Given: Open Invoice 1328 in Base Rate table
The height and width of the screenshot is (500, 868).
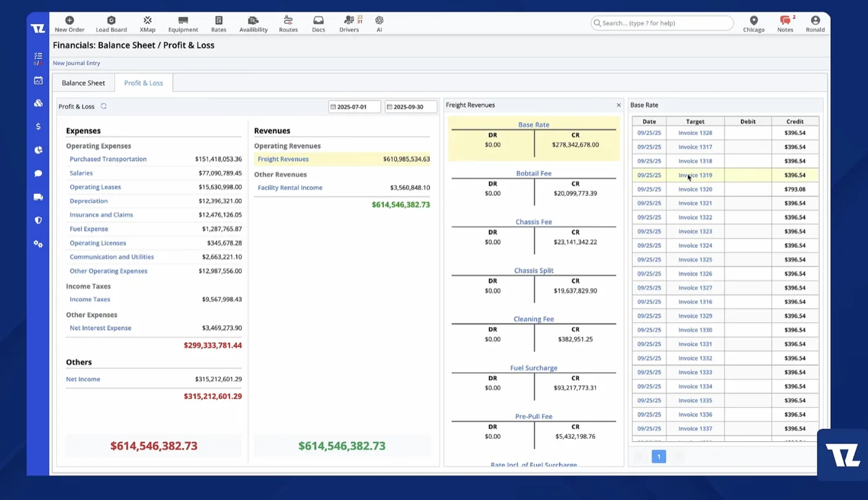Looking at the screenshot, I should [x=695, y=133].
